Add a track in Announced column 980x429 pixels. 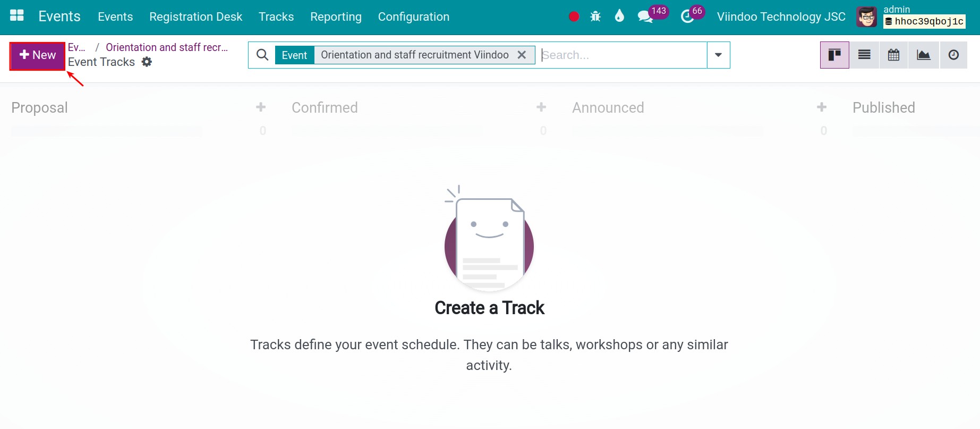[822, 107]
